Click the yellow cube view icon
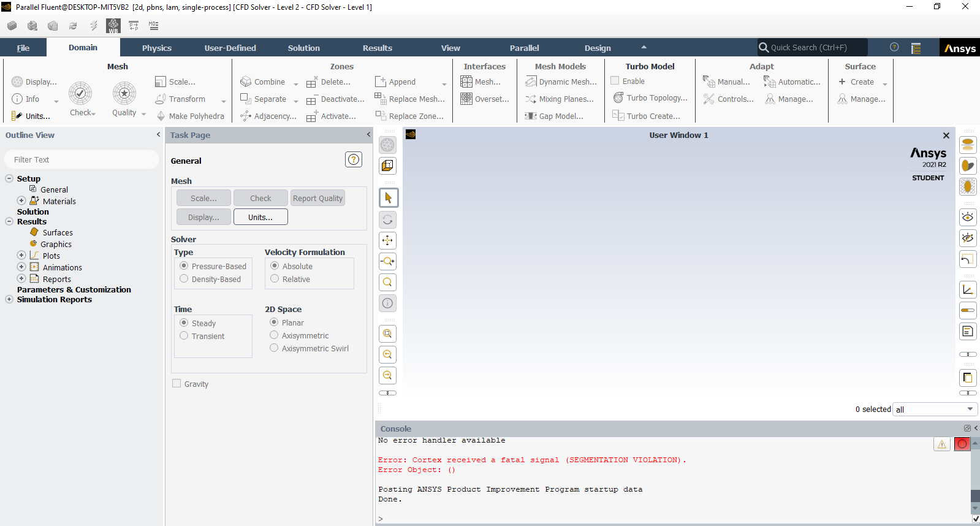Viewport: 980px width, 526px height. 388,166
